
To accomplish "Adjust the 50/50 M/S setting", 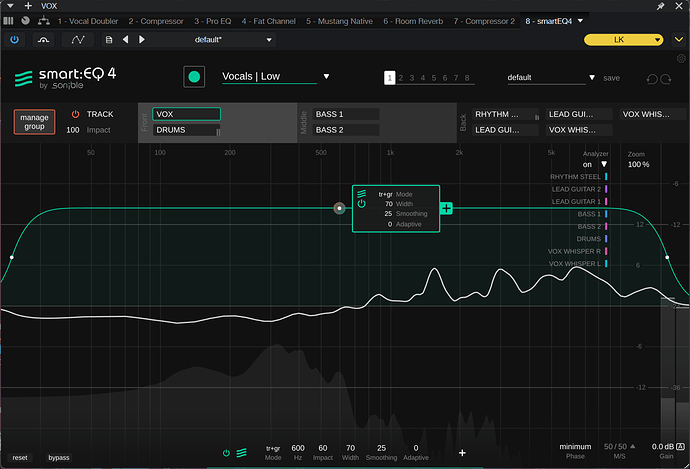I will coord(619,447).
